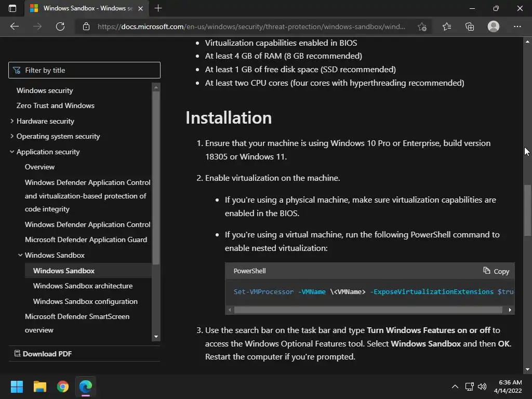Click sidebar scrollbar up arrow

pos(156,87)
